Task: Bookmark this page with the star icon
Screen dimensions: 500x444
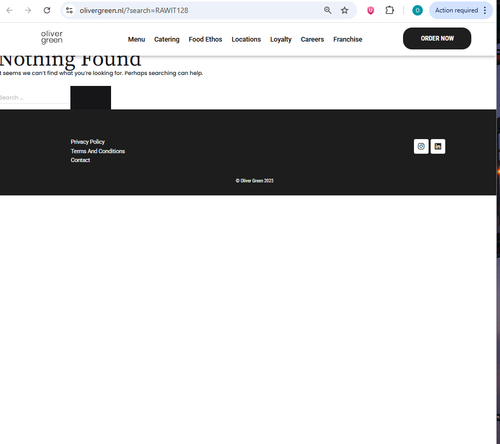Action: (x=345, y=10)
